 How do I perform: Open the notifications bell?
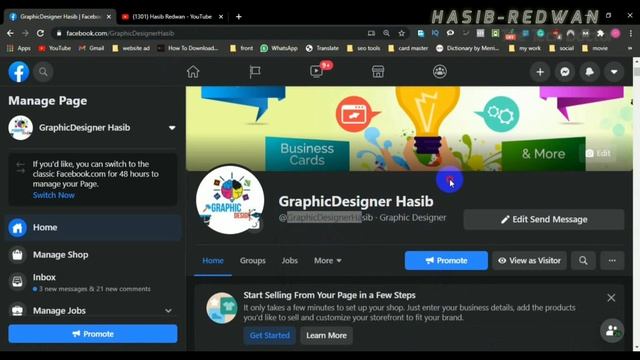(x=589, y=72)
